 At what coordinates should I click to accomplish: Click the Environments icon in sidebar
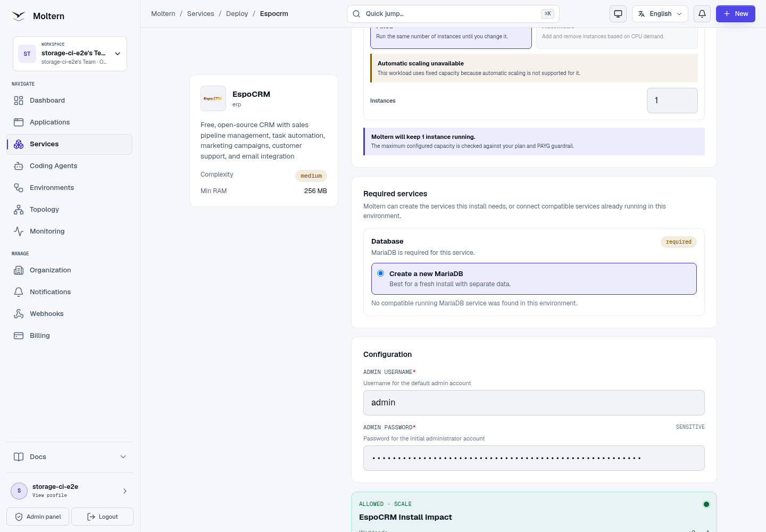(19, 188)
